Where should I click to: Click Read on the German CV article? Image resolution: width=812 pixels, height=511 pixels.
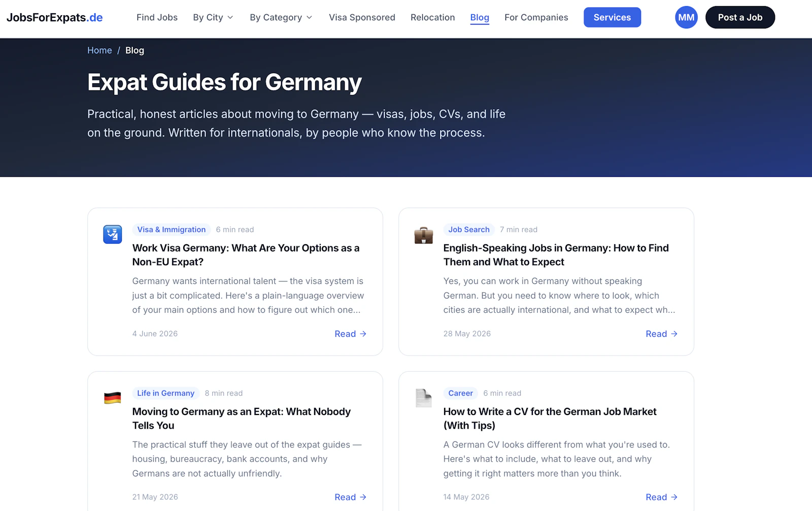coord(661,497)
